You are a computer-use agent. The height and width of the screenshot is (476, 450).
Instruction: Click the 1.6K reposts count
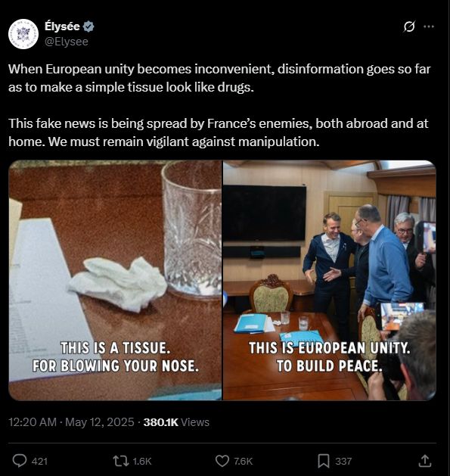[x=142, y=462]
